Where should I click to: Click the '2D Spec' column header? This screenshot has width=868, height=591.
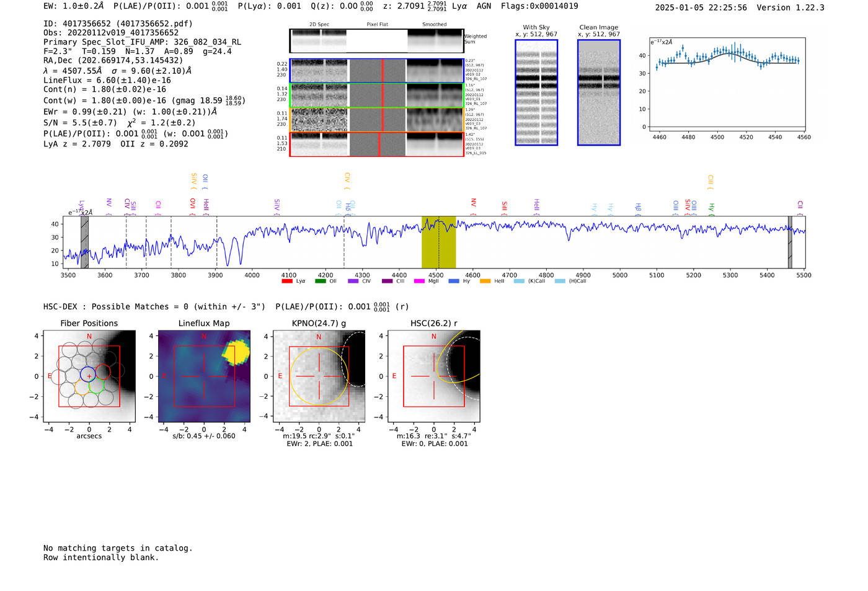point(319,25)
